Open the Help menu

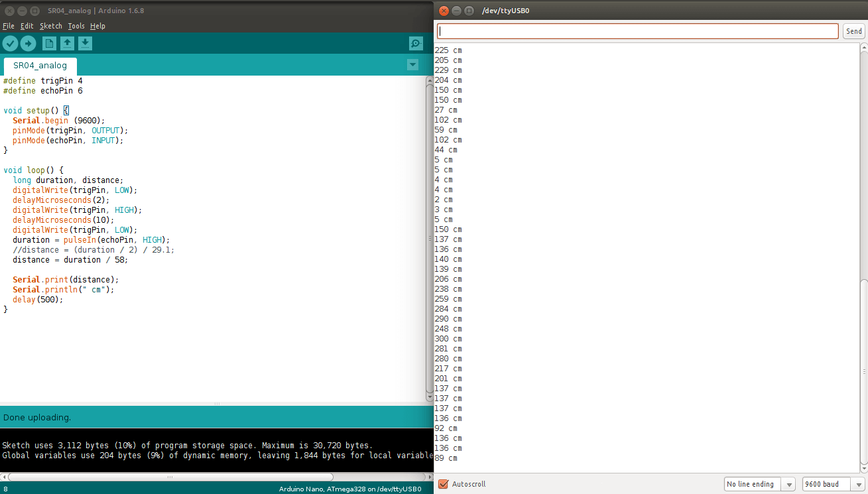coord(97,26)
